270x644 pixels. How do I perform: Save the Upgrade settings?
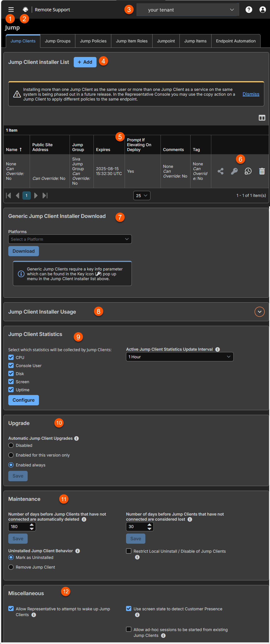(x=18, y=476)
